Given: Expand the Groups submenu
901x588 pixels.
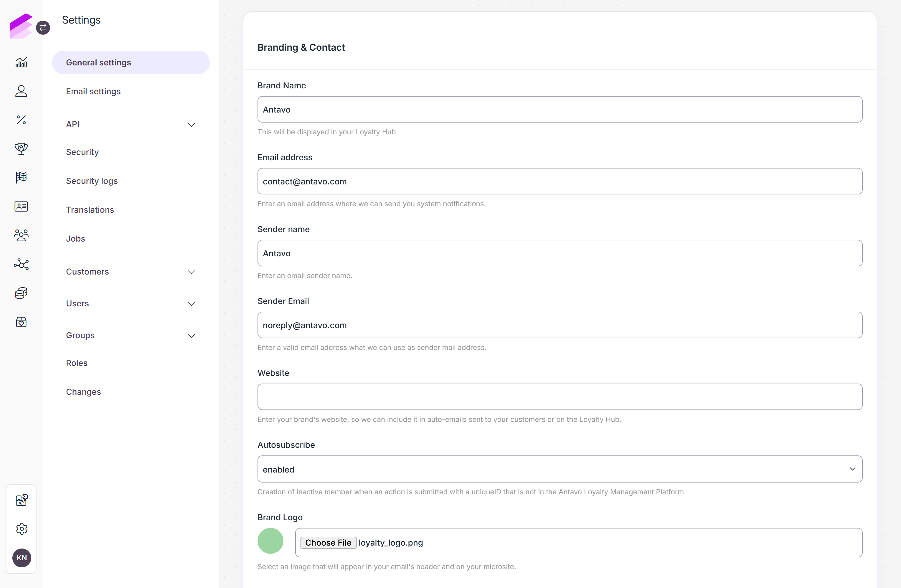Looking at the screenshot, I should (x=131, y=335).
